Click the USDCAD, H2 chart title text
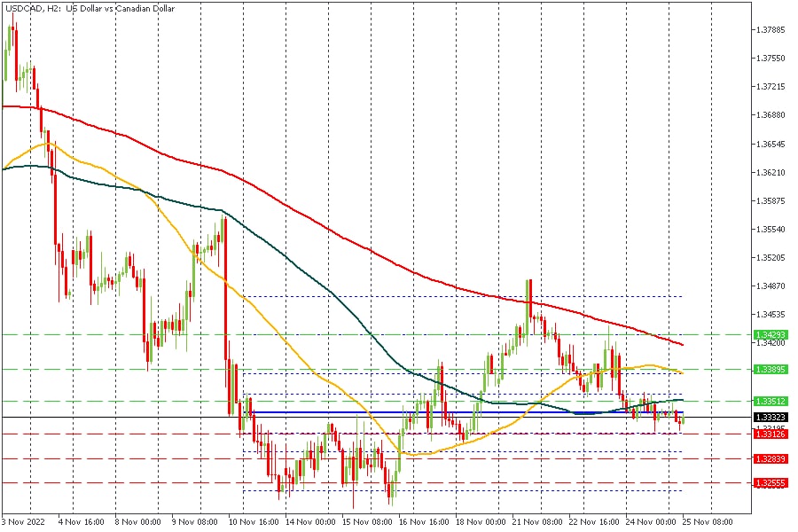 90,9
